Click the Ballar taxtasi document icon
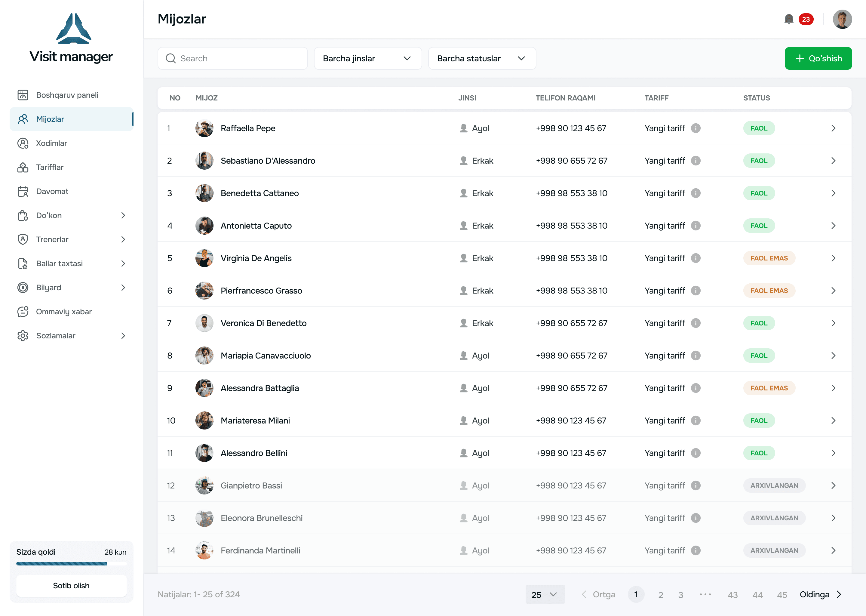This screenshot has width=866, height=616. coord(23,263)
